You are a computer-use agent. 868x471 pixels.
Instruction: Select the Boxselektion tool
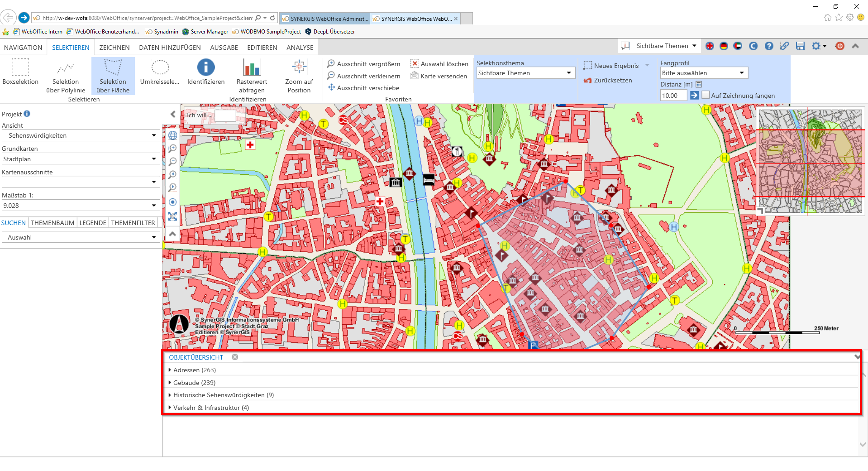click(20, 72)
